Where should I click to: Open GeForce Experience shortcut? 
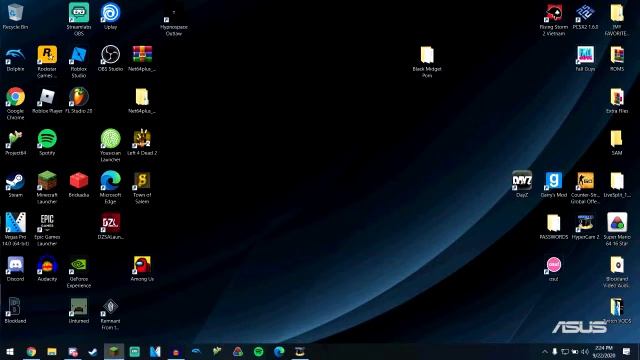click(79, 272)
